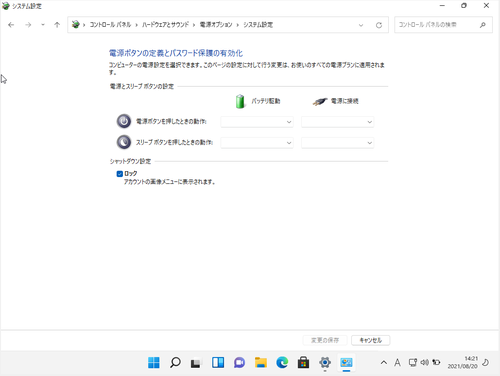
Task: Show hidden tray icons chevron
Action: point(384,362)
